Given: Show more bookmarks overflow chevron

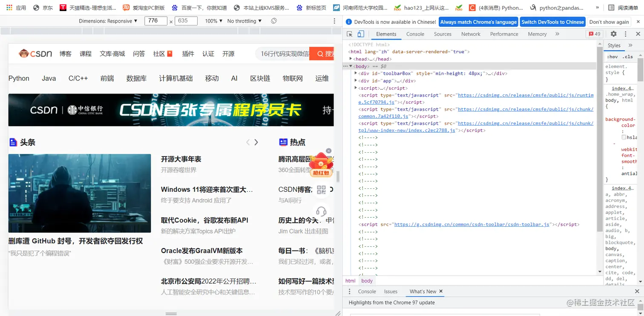Looking at the screenshot, I should [x=598, y=8].
